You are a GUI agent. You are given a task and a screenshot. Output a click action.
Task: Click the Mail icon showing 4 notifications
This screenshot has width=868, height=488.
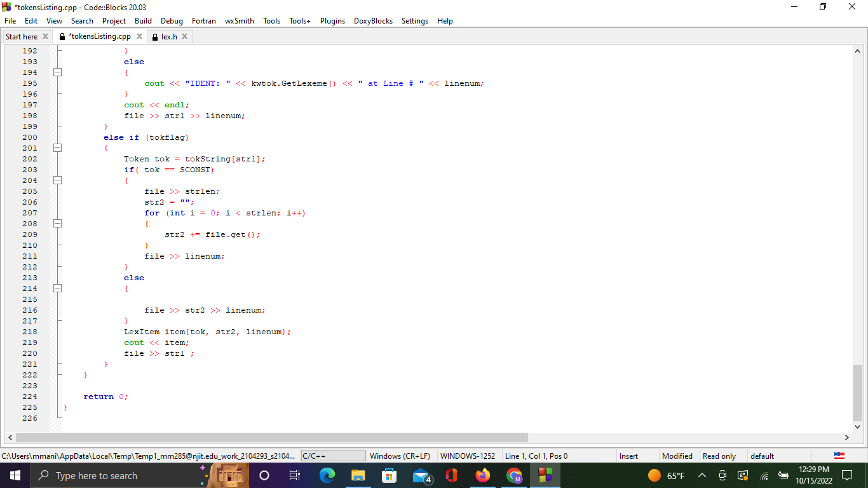point(421,475)
